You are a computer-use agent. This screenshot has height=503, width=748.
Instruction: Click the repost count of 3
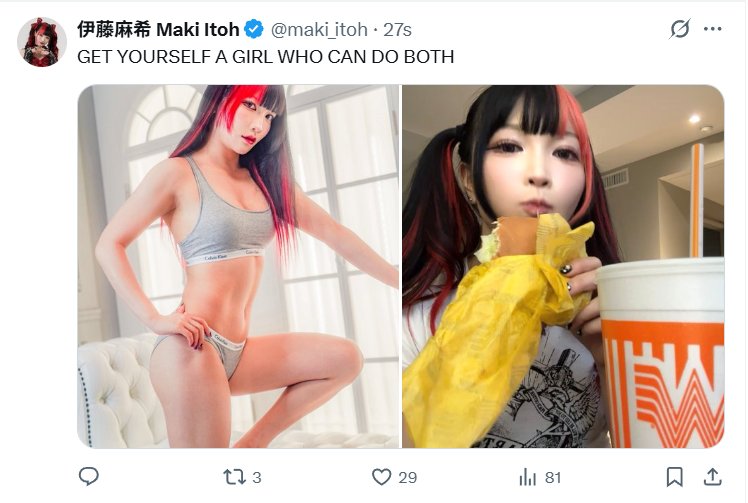coord(257,478)
